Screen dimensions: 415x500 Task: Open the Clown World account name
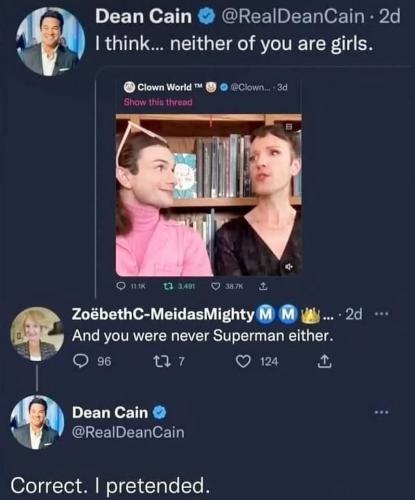pyautogui.click(x=165, y=87)
